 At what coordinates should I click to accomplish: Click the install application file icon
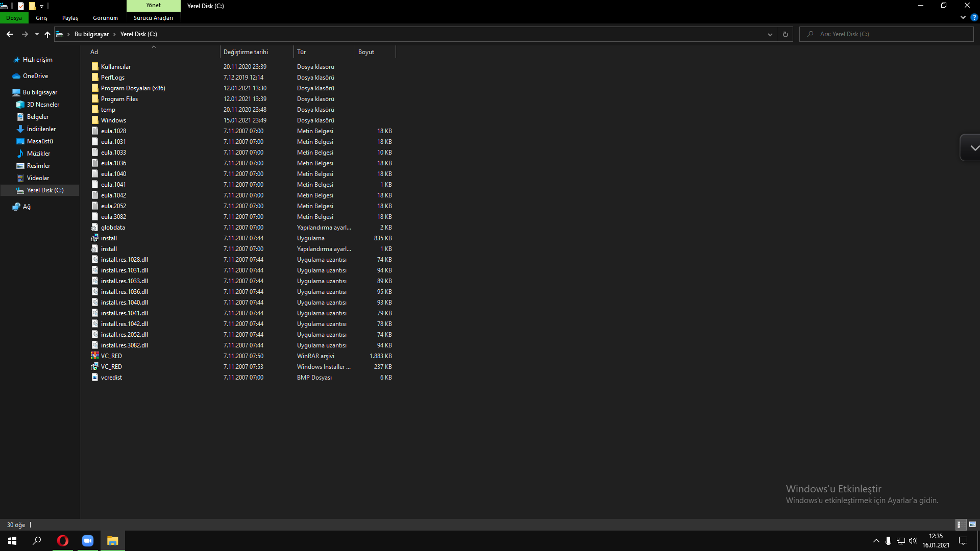click(x=95, y=238)
